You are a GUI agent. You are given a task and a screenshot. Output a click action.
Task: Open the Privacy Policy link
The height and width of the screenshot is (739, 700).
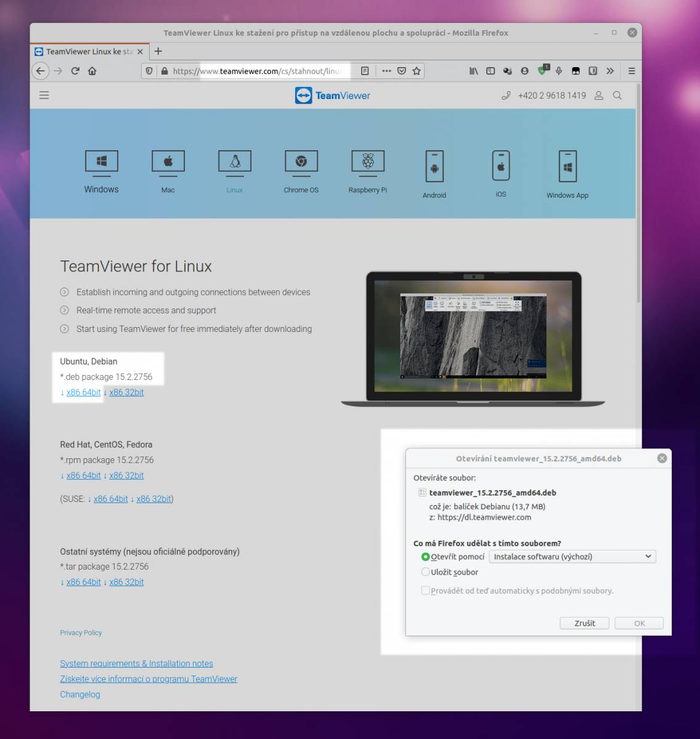[x=81, y=632]
